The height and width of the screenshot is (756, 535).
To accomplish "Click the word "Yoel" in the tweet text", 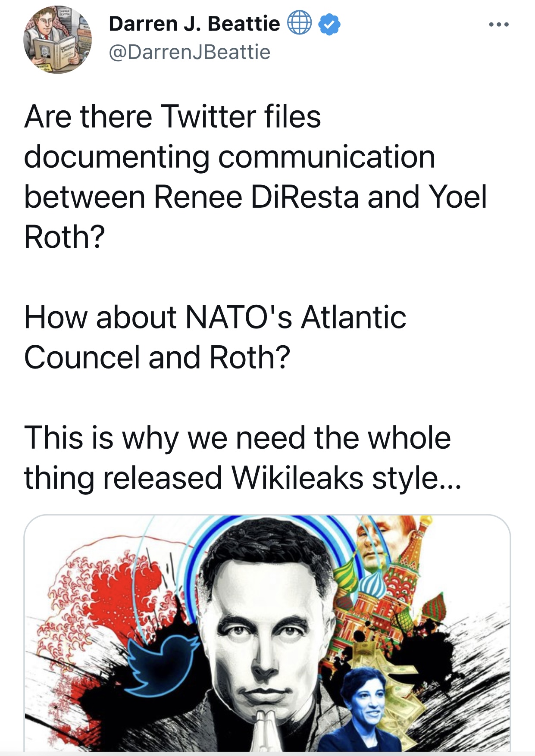I will point(458,197).
